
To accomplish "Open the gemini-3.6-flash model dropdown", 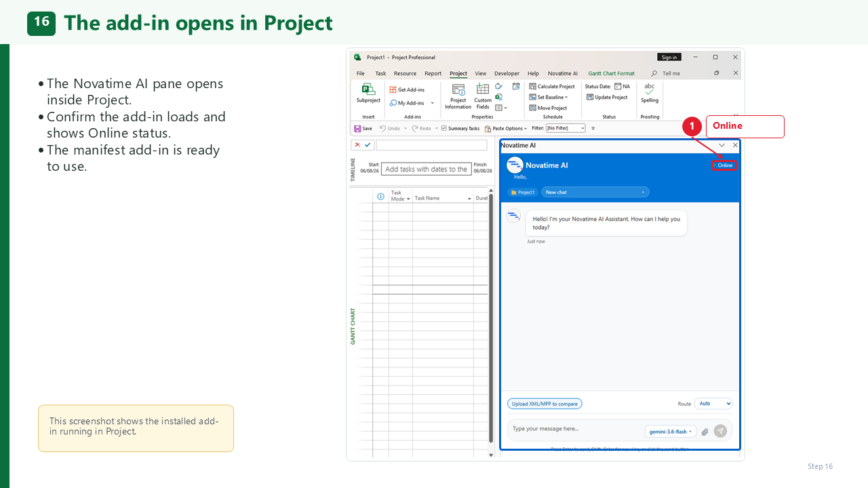I will [x=671, y=432].
